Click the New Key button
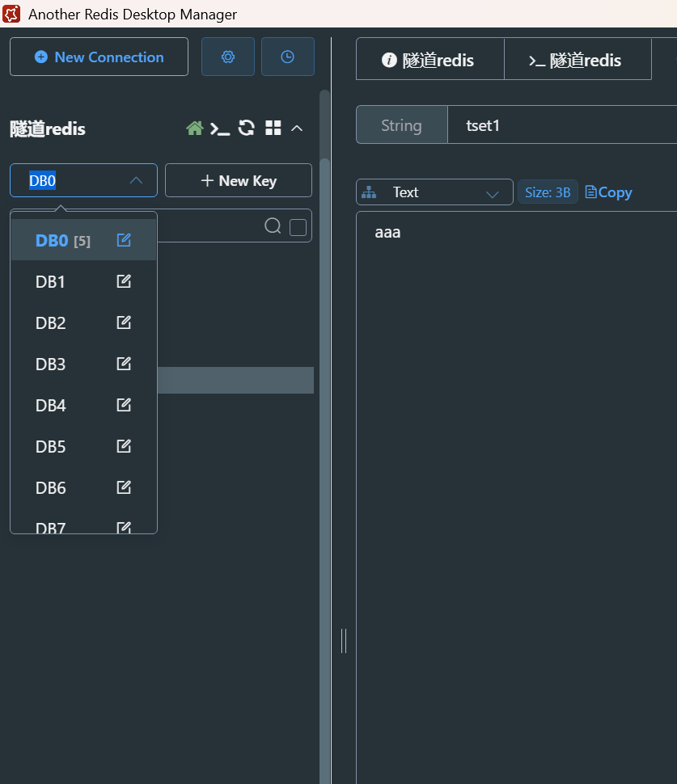 pyautogui.click(x=239, y=180)
